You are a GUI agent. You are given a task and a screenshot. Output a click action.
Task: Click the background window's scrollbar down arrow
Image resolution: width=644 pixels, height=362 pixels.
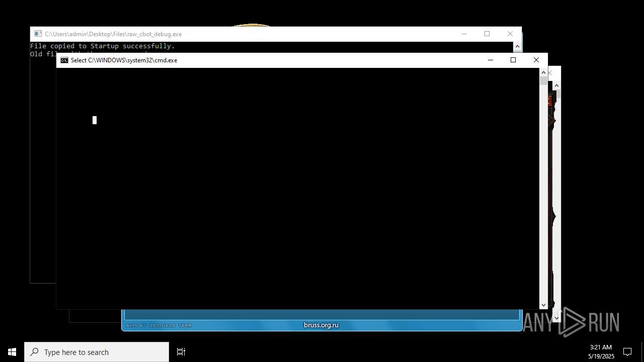[556, 318]
